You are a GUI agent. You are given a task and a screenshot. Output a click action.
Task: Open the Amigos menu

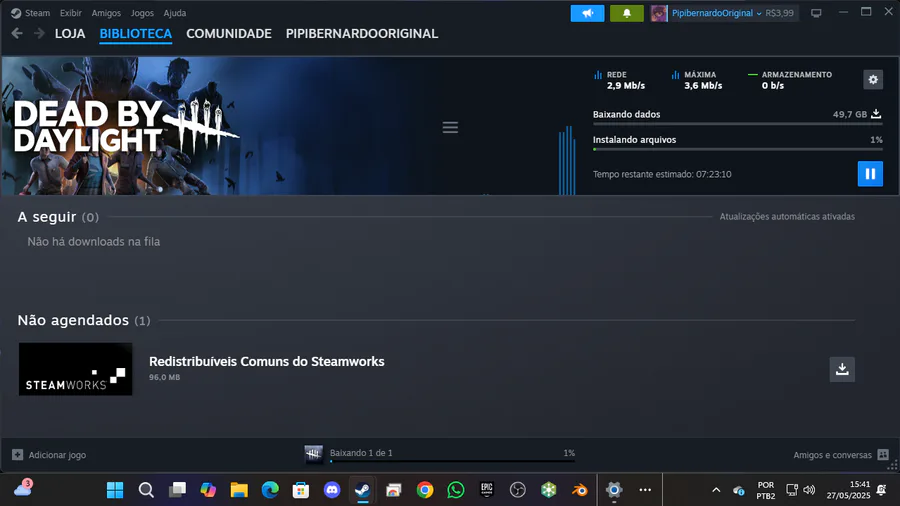[x=106, y=13]
